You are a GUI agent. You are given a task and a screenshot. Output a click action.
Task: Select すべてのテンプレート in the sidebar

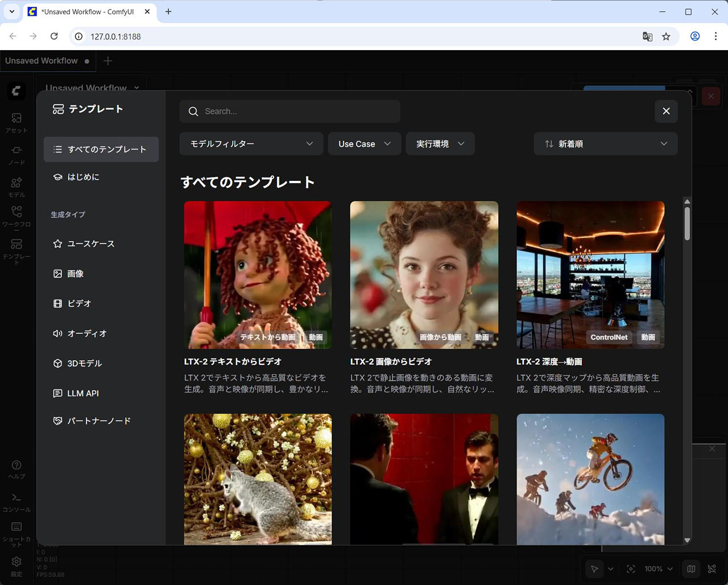(101, 150)
